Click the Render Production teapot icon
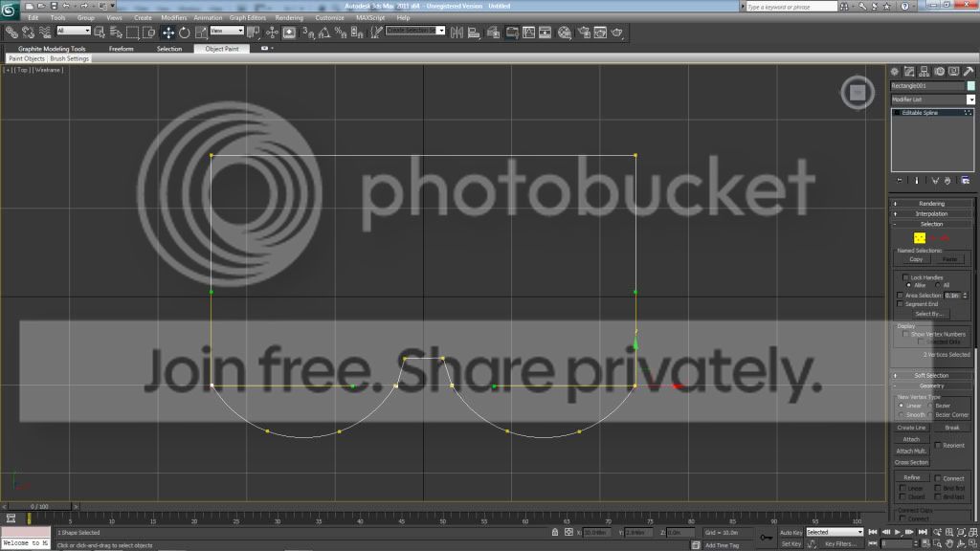The width and height of the screenshot is (980, 551). (617, 33)
